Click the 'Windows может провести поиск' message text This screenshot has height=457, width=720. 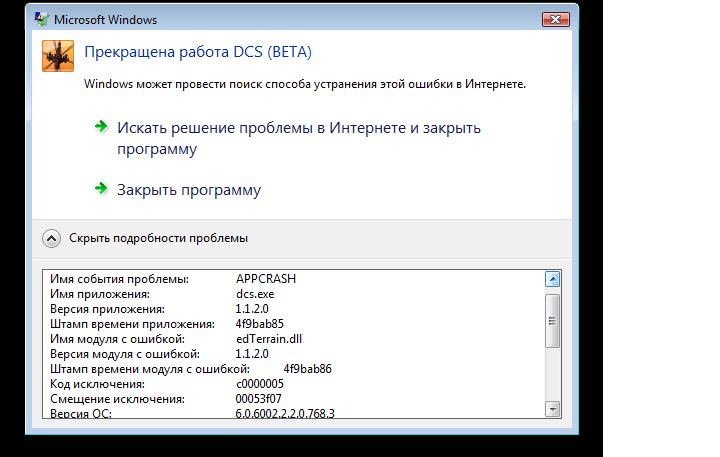click(x=305, y=84)
